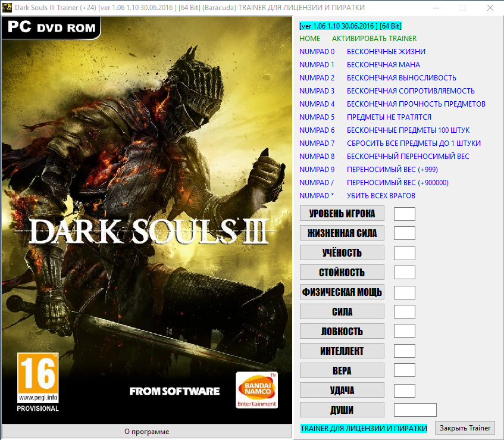Click the БЕСКОНЕЧНЫЕ ПРЕДМЕТЫ 100 ШТУК label
Viewport: 504px width, 440px height.
pyautogui.click(x=408, y=130)
